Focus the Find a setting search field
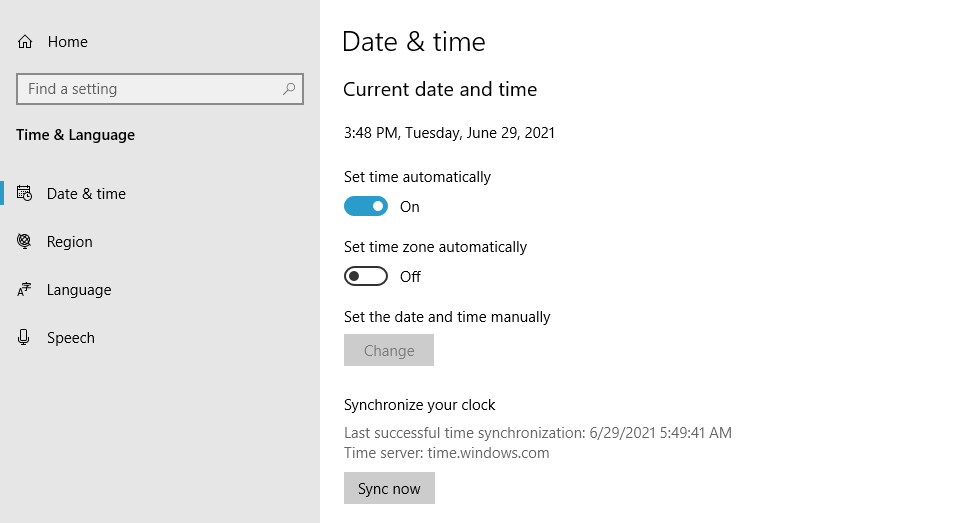The height and width of the screenshot is (523, 975). (150, 89)
